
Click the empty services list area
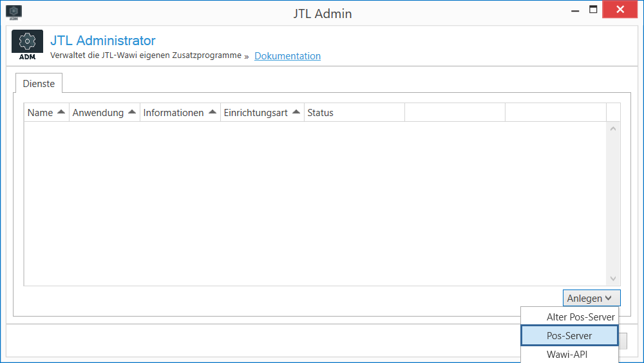point(316,203)
